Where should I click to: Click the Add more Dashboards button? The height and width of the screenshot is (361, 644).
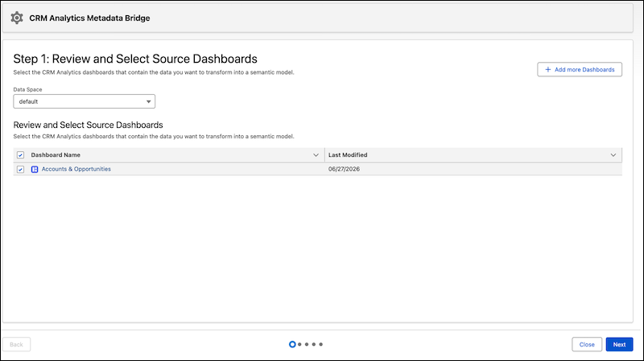(x=580, y=69)
